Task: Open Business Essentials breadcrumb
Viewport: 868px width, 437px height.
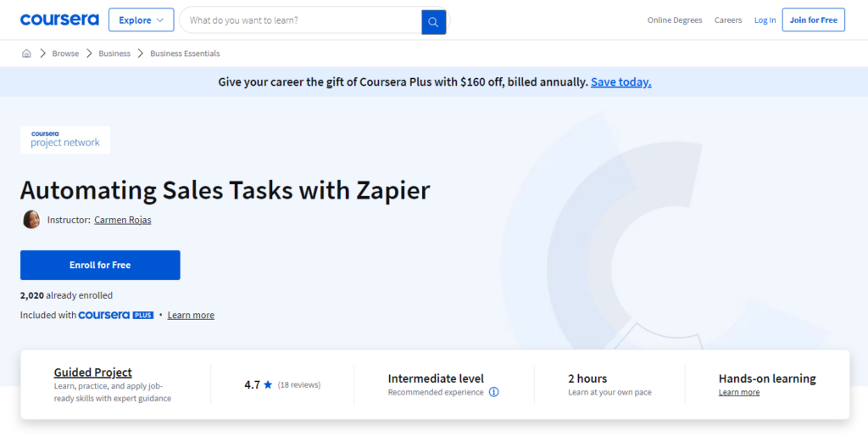Action: 185,53
